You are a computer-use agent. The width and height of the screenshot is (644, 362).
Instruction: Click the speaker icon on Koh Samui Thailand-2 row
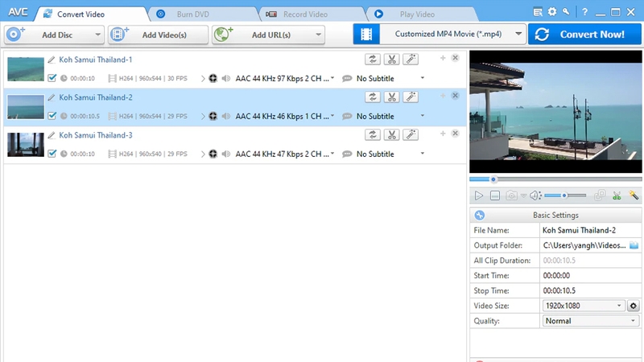(226, 116)
